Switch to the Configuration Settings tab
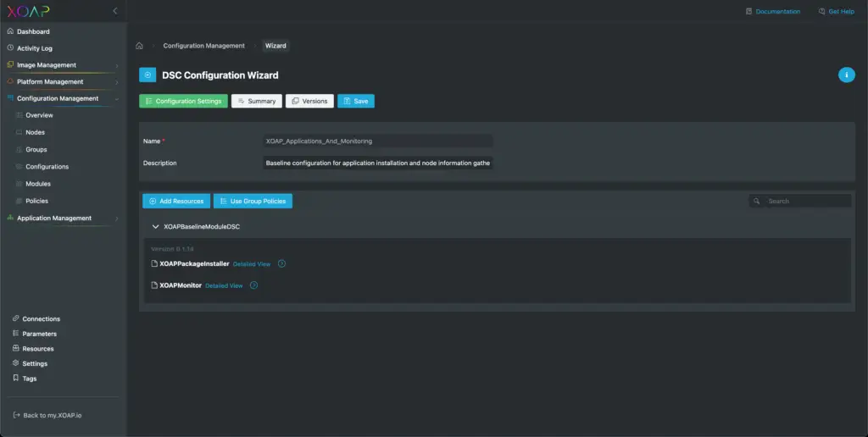868x437 pixels. tap(183, 102)
